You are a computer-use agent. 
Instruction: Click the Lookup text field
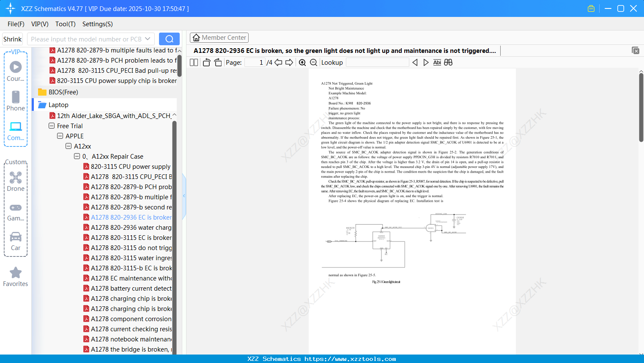(x=377, y=63)
